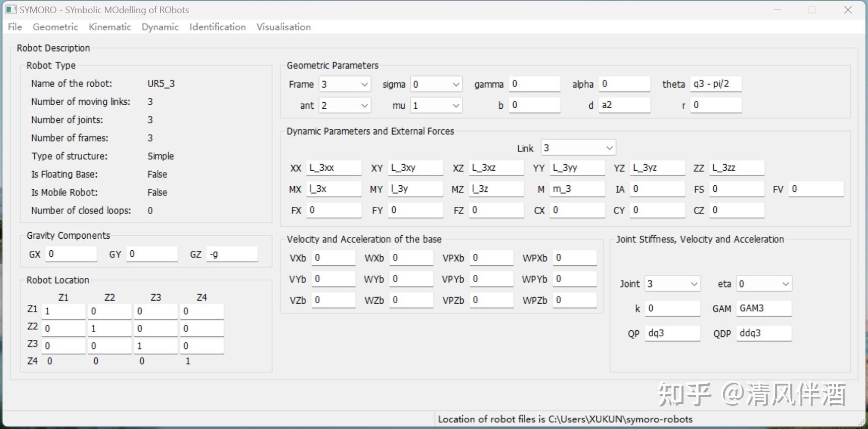Open the Identification menu

pyautogui.click(x=217, y=27)
